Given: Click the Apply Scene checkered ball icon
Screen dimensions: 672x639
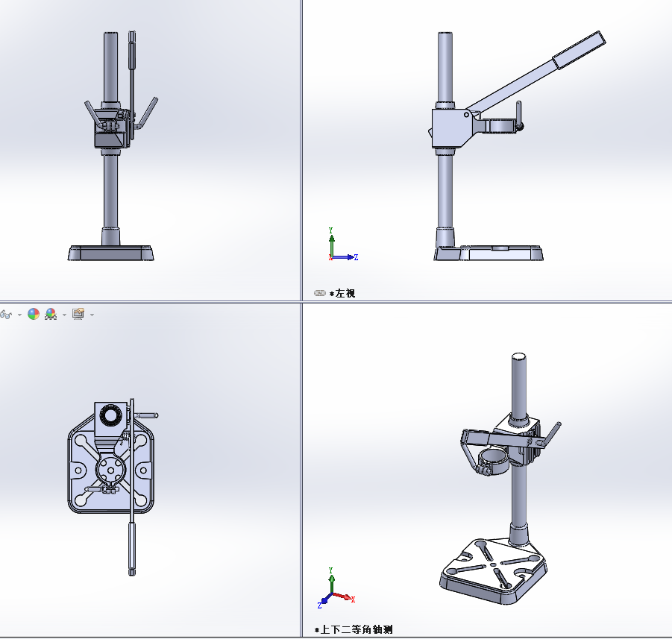Looking at the screenshot, I should click(x=51, y=314).
